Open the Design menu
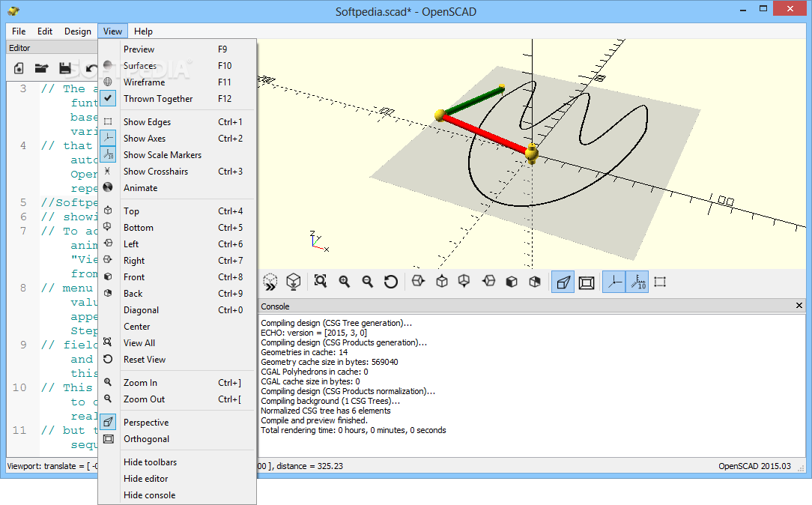Screen dimensions: 812x505 [78, 31]
